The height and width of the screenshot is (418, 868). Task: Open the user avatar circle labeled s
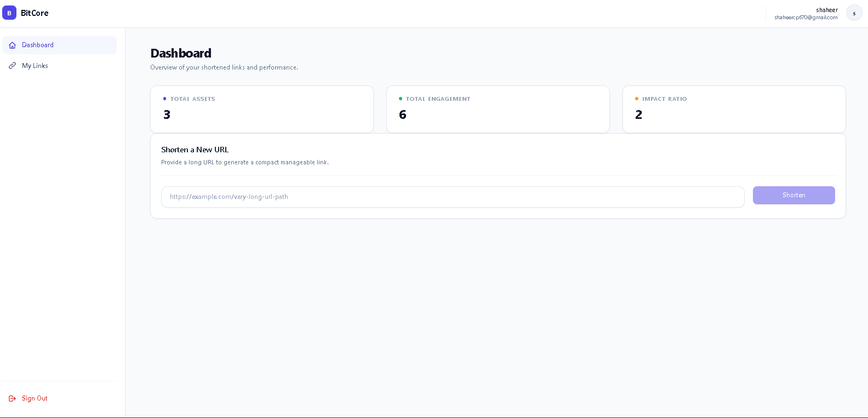854,13
